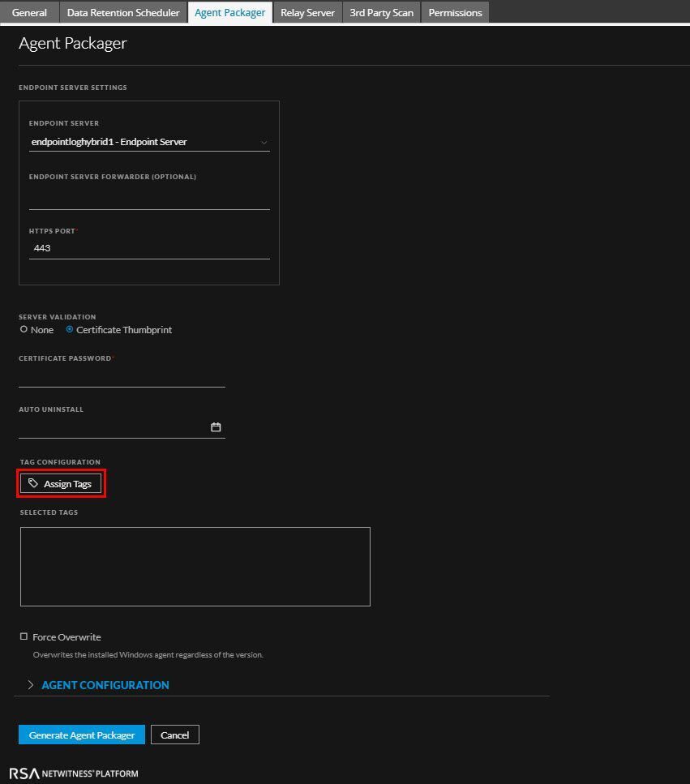This screenshot has height=784, width=690.
Task: Click inside the Selected Tags box
Action: pyautogui.click(x=195, y=567)
